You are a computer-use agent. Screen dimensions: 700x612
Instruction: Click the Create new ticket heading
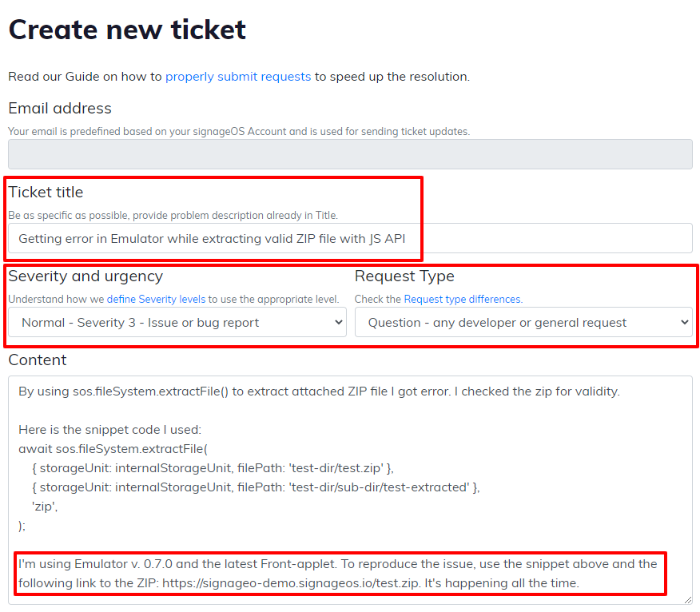coord(126,30)
